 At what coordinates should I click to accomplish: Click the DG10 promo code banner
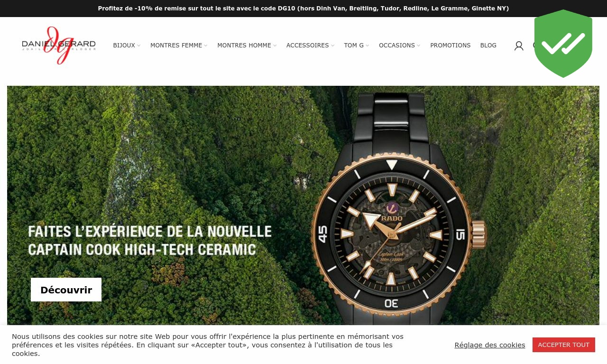coord(303,9)
